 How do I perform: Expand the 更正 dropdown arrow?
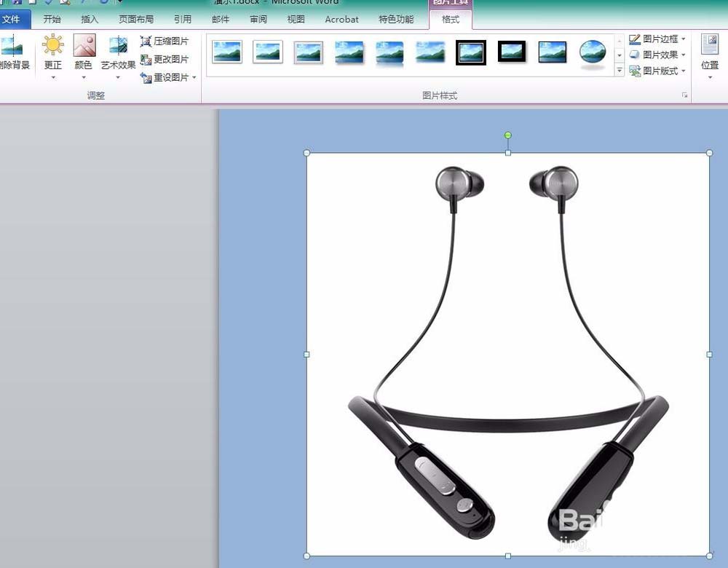coord(53,78)
